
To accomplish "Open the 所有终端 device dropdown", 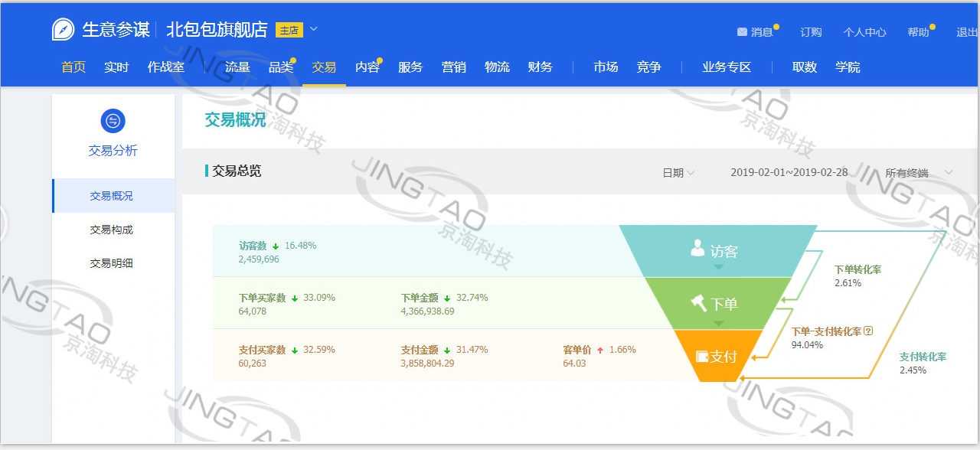I will pyautogui.click(x=918, y=173).
